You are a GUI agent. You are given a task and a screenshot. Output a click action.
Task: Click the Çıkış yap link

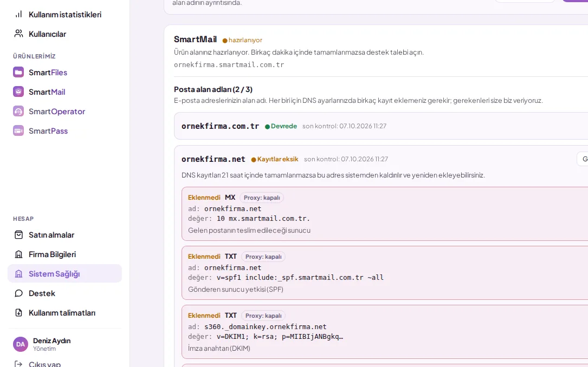(x=44, y=364)
